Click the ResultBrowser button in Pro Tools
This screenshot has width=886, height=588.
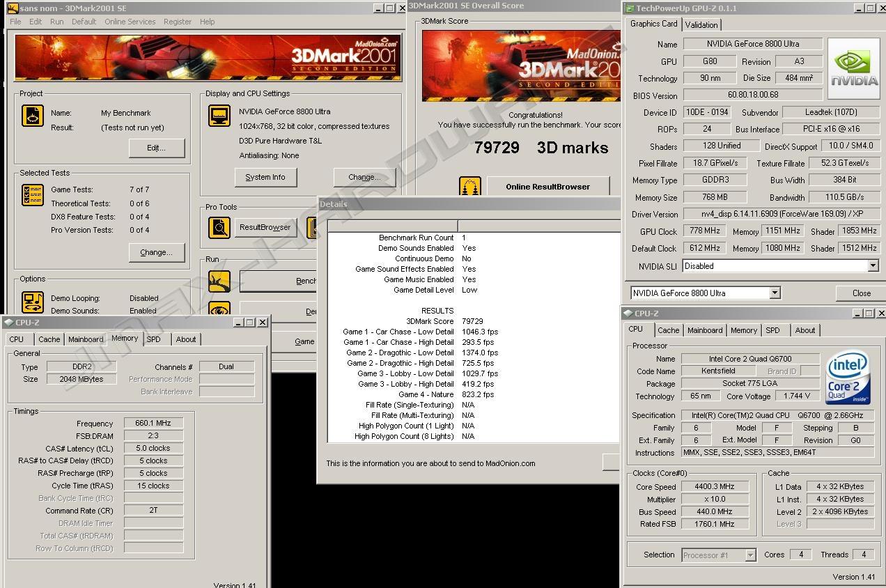[x=265, y=227]
